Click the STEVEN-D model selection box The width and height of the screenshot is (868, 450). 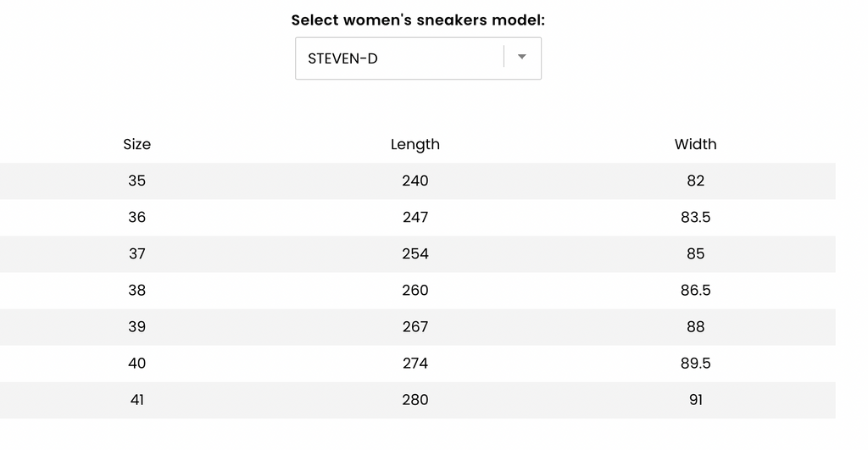418,58
